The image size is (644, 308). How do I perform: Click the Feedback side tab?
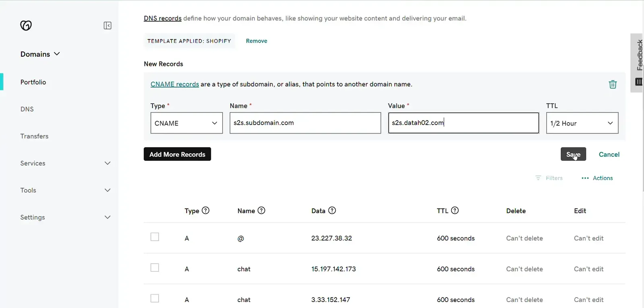[x=637, y=63]
